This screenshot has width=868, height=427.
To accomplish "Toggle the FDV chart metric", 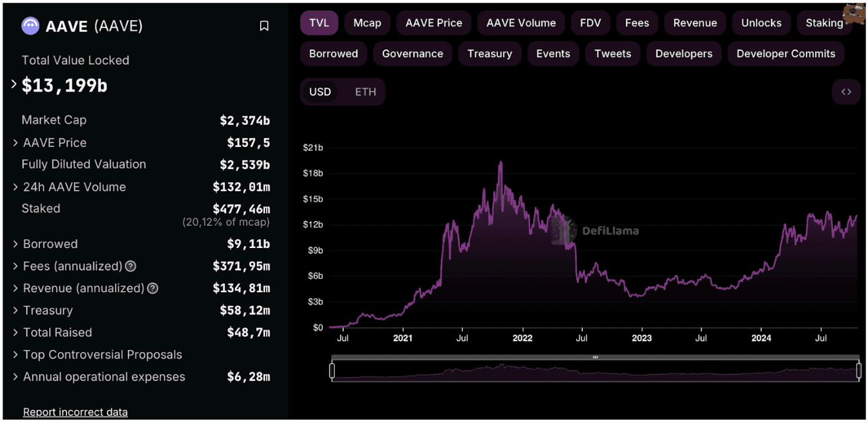I will [590, 23].
